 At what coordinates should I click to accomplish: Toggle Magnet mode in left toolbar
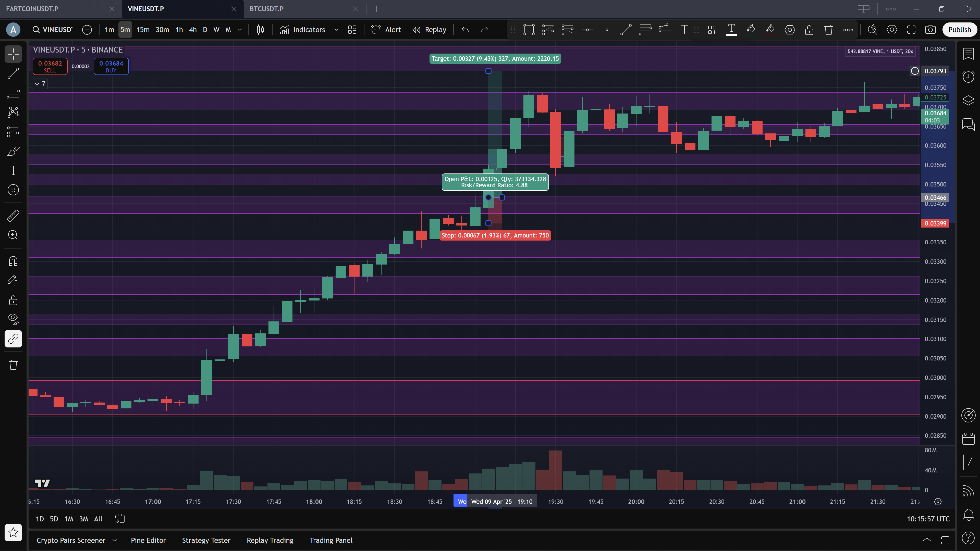[x=13, y=261]
